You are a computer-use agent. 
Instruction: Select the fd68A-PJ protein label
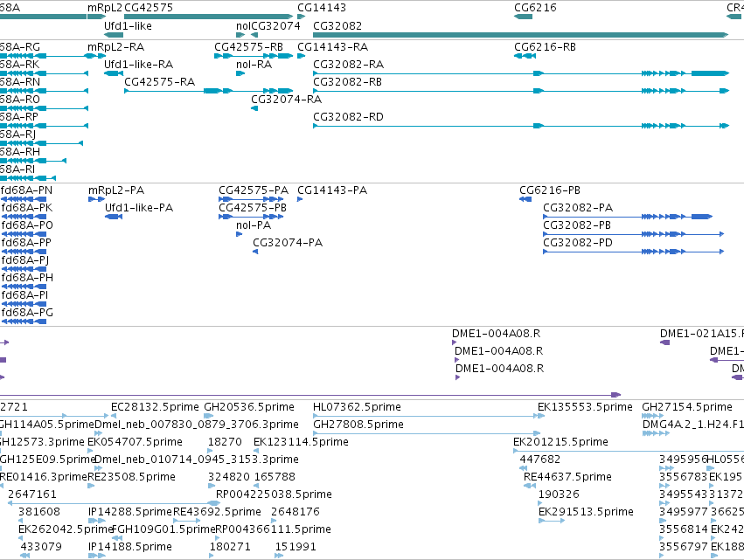[x=25, y=261]
